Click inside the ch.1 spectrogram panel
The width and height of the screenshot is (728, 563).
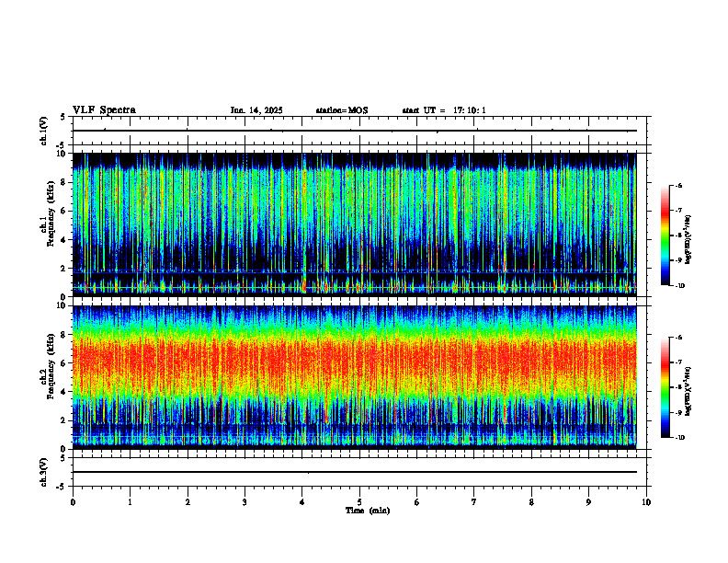(354, 224)
